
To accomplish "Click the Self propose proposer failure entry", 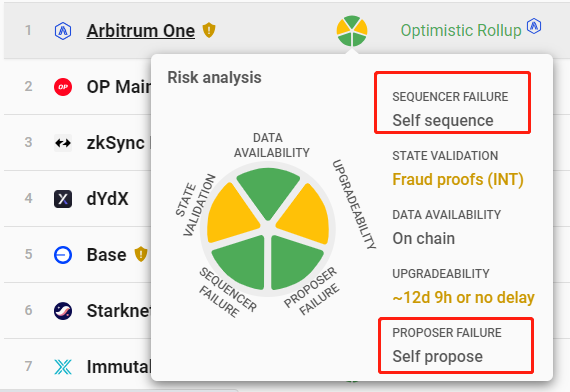I will click(456, 345).
